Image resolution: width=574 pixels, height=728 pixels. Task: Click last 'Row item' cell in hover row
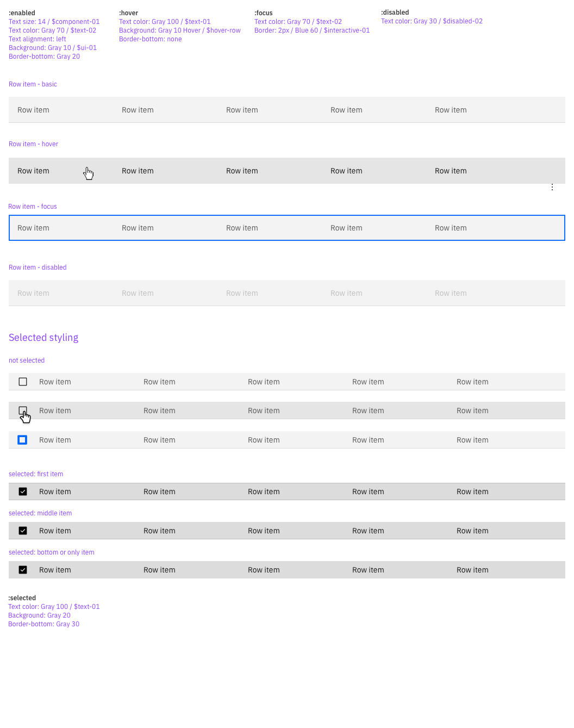point(451,171)
